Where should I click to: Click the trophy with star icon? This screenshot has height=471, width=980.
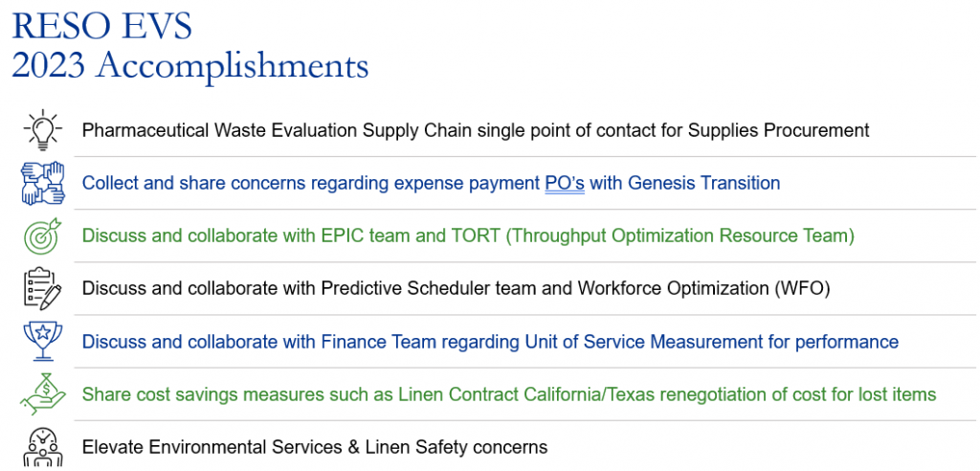(x=43, y=341)
